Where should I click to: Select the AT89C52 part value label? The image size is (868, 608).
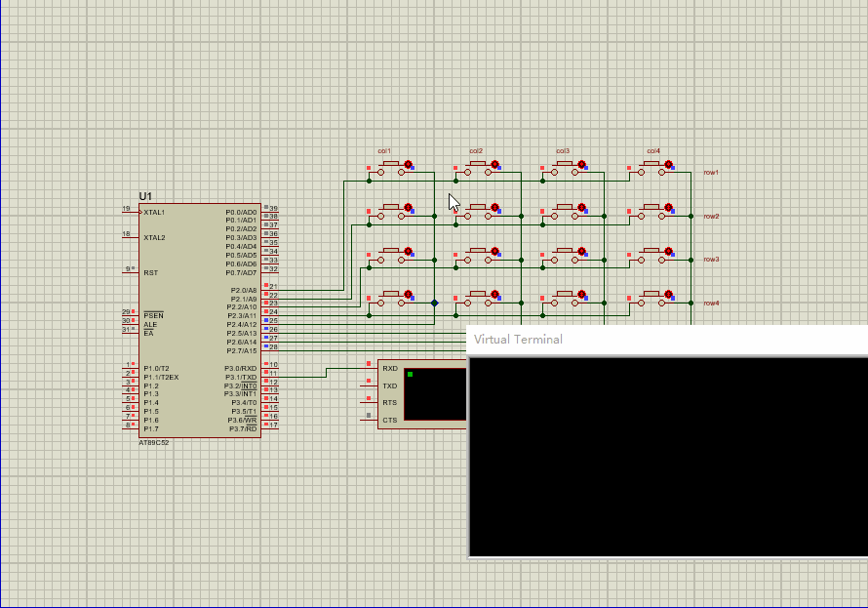point(153,442)
